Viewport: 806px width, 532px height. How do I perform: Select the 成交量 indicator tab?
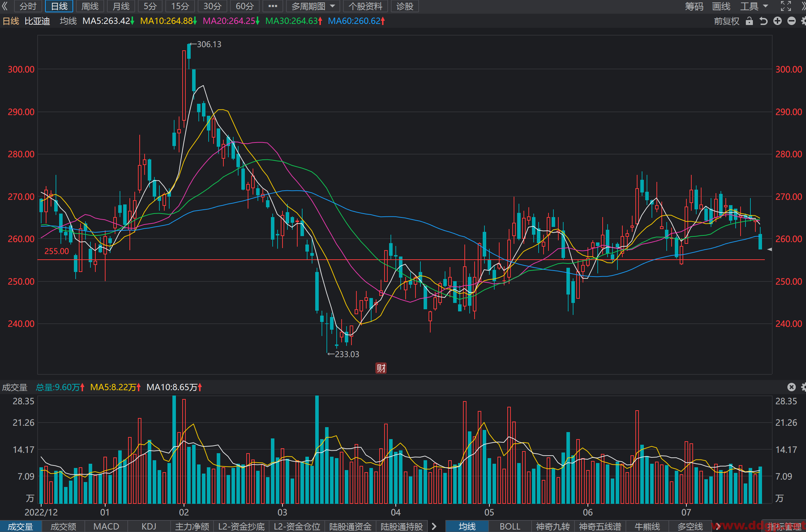click(21, 526)
